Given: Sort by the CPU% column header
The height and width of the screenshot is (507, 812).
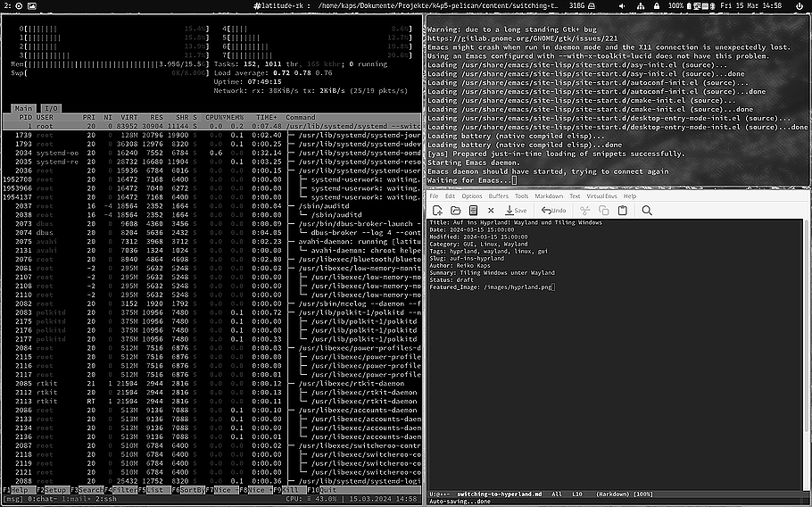Looking at the screenshot, I should click(x=212, y=117).
